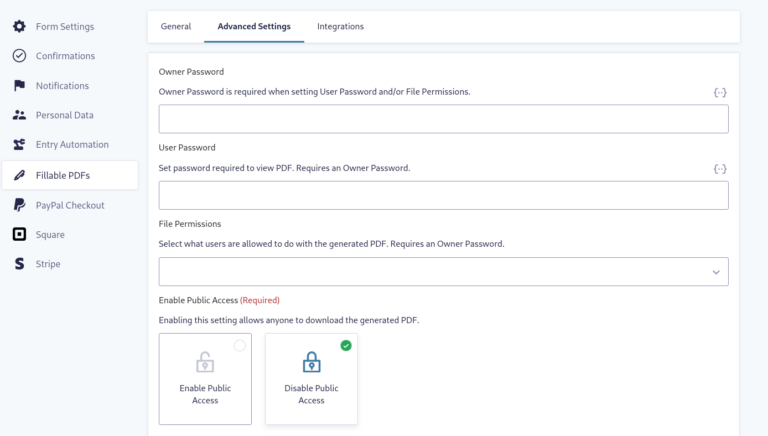Click in the Owner Password field

tap(443, 119)
